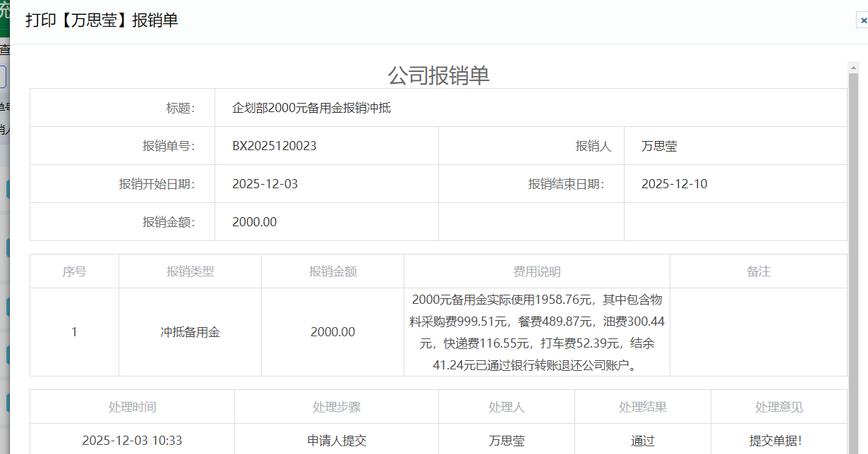Click the 备注 column header

coord(758,271)
